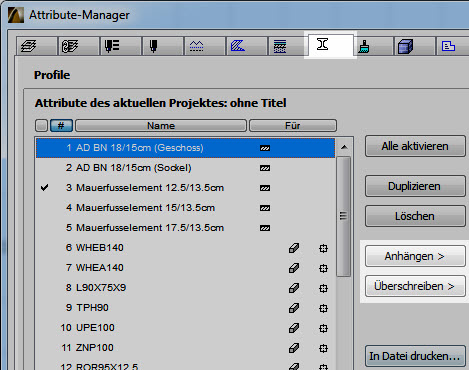Click the list's vertical scrollbar thumb
This screenshot has width=469, height=370.
pyautogui.click(x=344, y=216)
